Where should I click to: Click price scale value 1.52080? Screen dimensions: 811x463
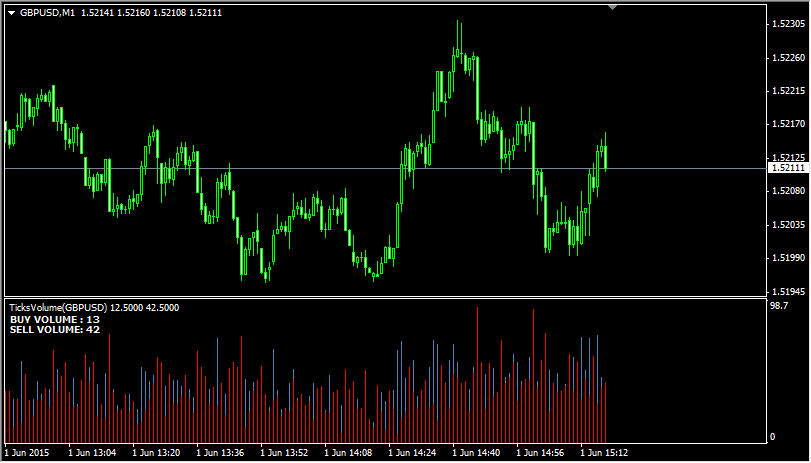point(788,191)
